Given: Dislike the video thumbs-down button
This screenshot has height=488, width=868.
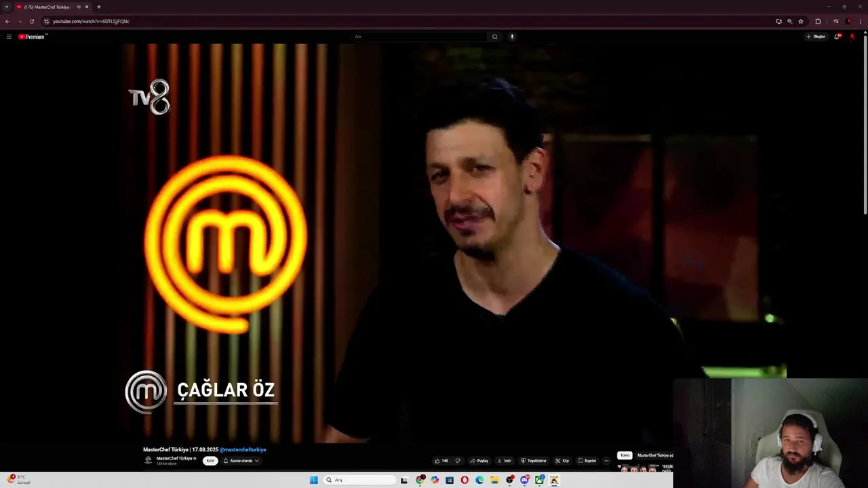Looking at the screenshot, I should click(458, 461).
